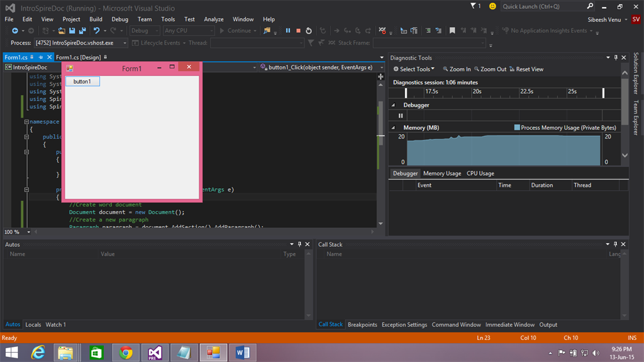The image size is (644, 362).
Task: Open the Process dropdown for IntroSpireDoc.vshost.exe
Action: tap(124, 43)
